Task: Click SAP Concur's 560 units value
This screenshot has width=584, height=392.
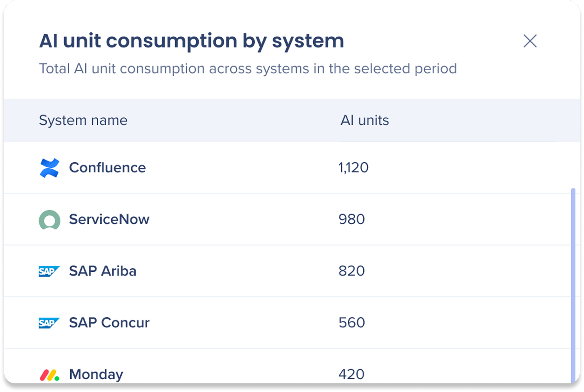Action: click(352, 323)
